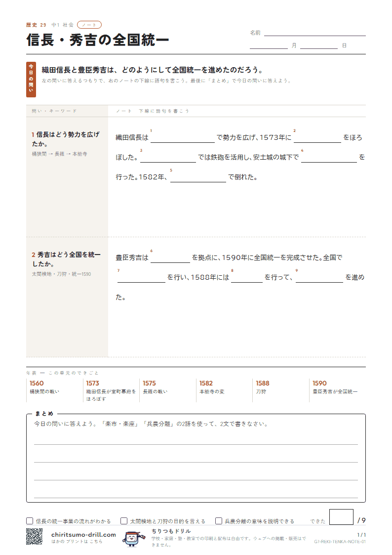This screenshot has height=555, width=392.
Task: Click blank 5 before で倒れた
Action: click(x=198, y=177)
